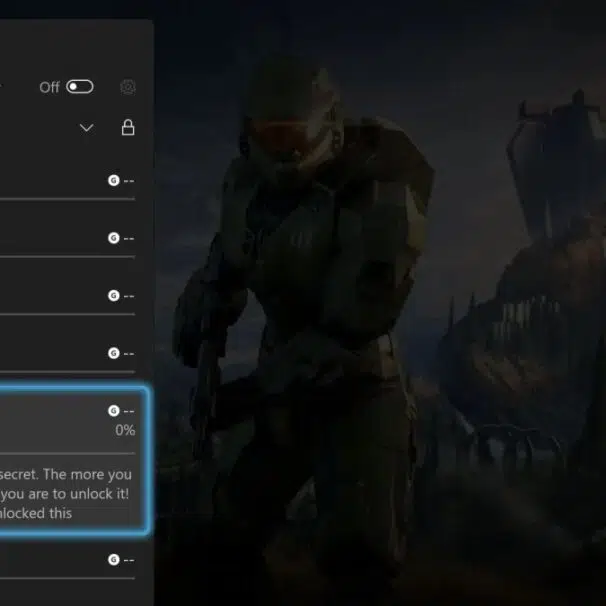
Task: Toggle the Off switch
Action: click(x=80, y=87)
